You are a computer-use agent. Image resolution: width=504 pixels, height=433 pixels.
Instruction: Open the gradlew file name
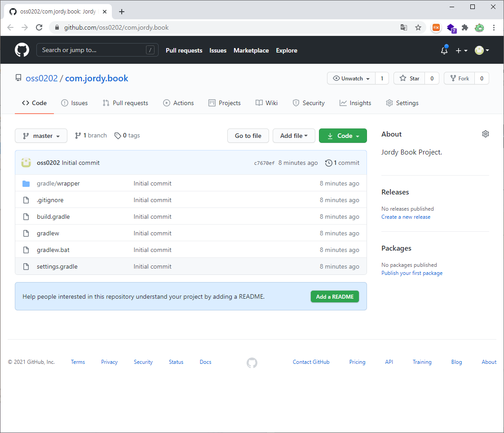(48, 234)
